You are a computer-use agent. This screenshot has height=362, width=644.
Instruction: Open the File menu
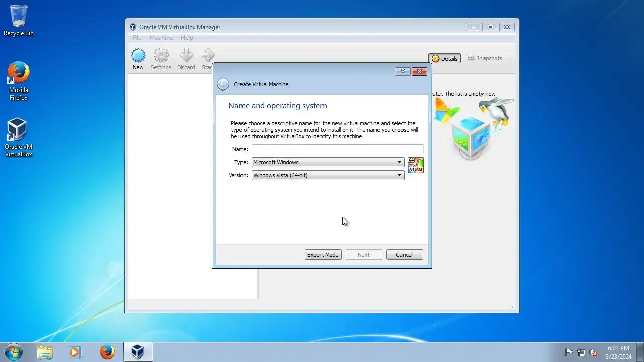137,38
